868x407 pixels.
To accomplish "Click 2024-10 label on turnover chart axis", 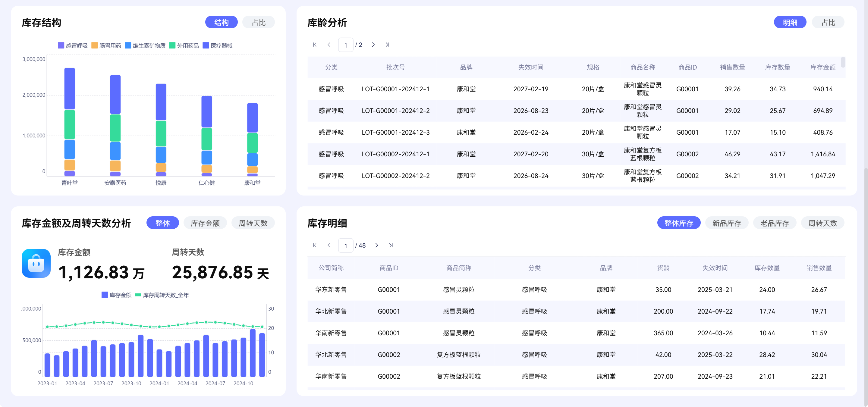I will tap(243, 384).
